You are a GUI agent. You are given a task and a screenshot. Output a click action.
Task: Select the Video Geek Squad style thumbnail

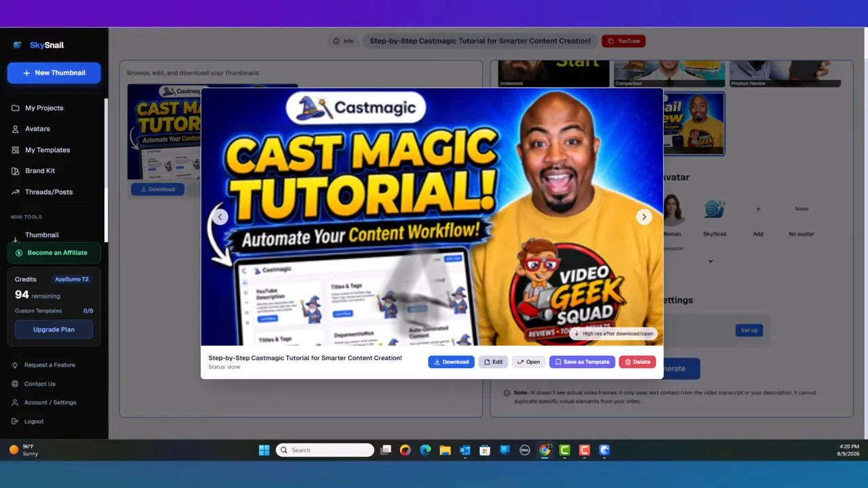694,124
